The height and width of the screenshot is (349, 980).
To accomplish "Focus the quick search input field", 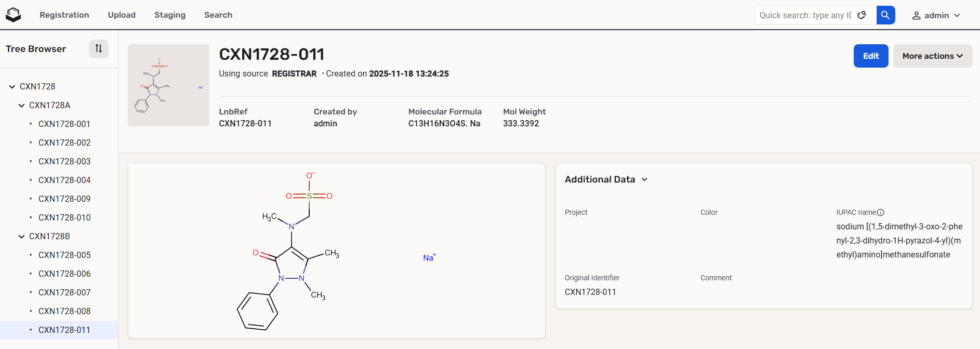I will point(805,15).
